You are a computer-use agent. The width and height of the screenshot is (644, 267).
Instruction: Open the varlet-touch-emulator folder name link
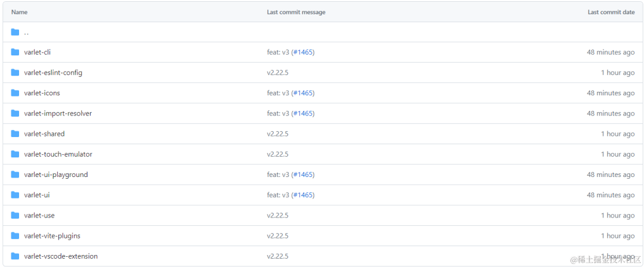(x=58, y=154)
